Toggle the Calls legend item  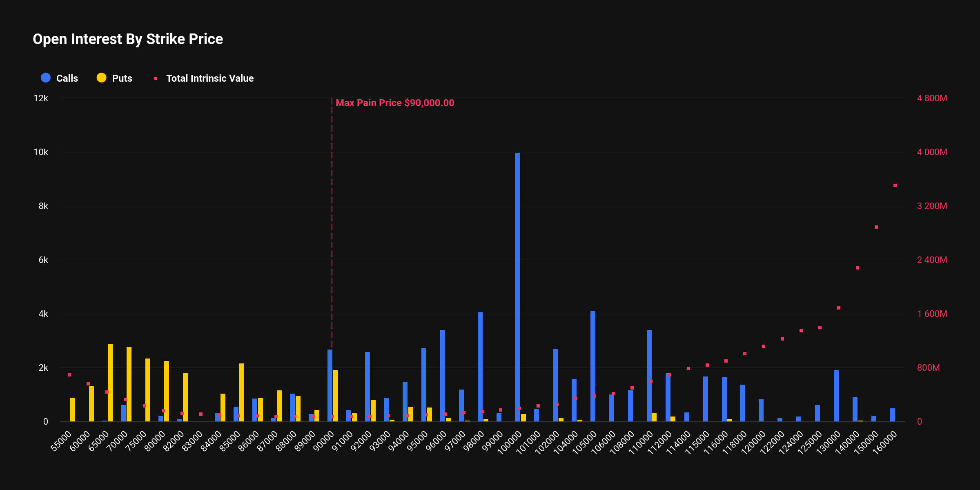click(67, 78)
